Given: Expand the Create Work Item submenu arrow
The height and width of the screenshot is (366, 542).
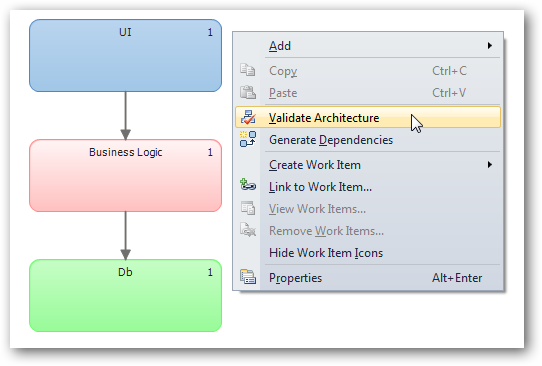Looking at the screenshot, I should pos(489,165).
